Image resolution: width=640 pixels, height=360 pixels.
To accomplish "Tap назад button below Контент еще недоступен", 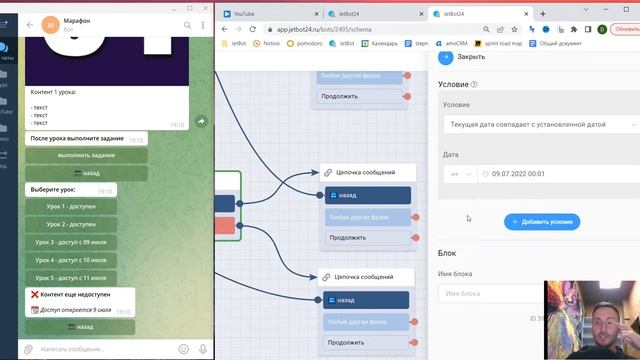I will [x=80, y=327].
